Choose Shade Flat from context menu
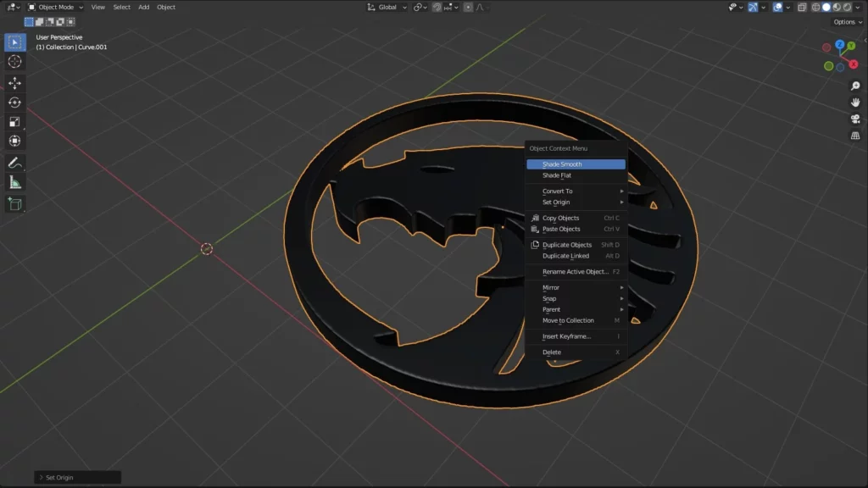 click(x=576, y=175)
